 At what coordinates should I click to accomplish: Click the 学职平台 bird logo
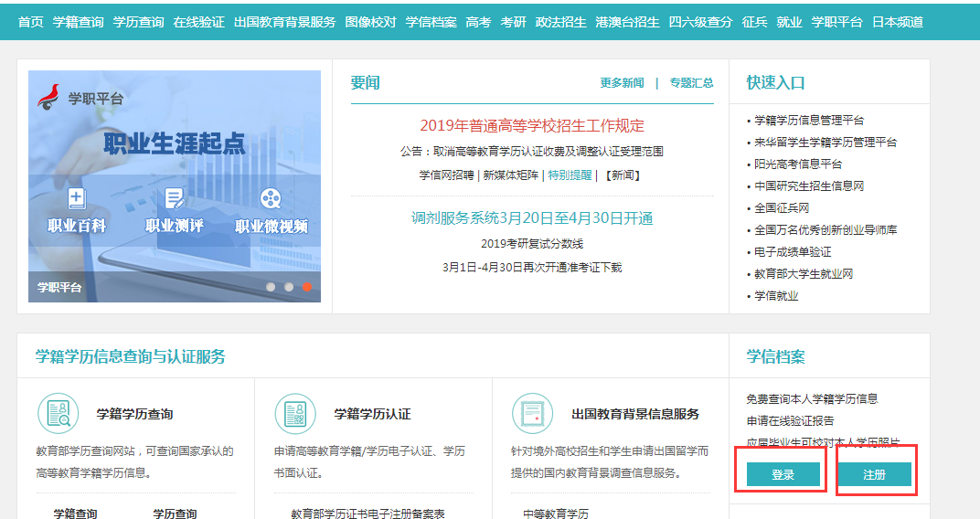48,96
